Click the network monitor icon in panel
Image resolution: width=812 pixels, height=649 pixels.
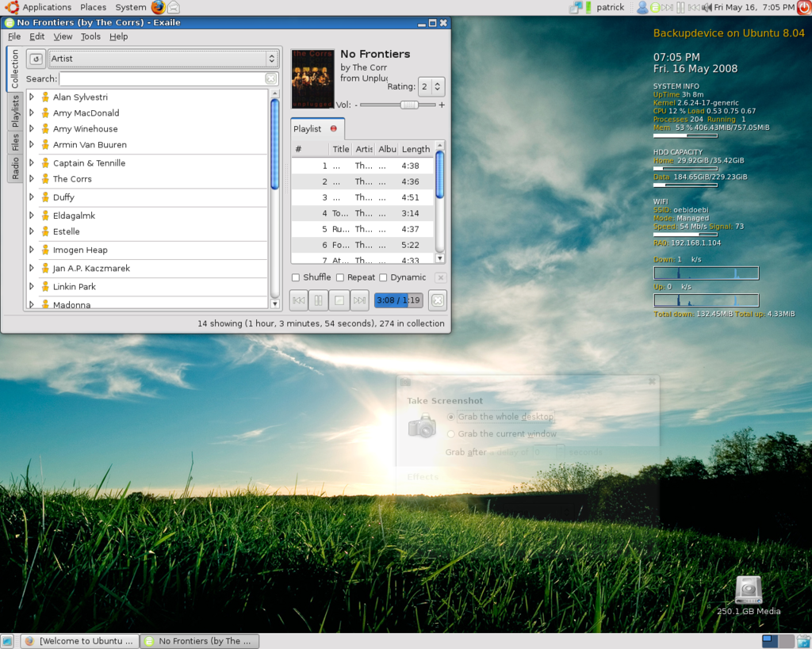(576, 7)
